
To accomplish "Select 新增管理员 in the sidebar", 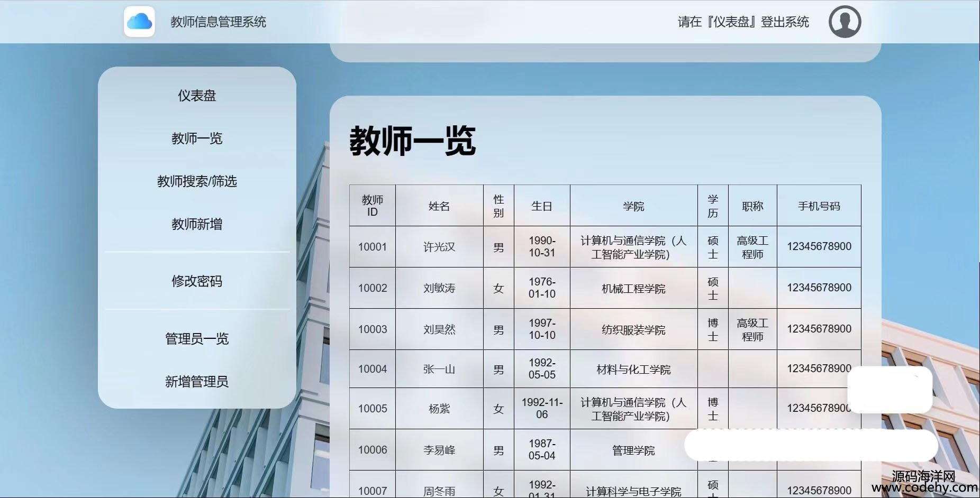I will (x=197, y=381).
